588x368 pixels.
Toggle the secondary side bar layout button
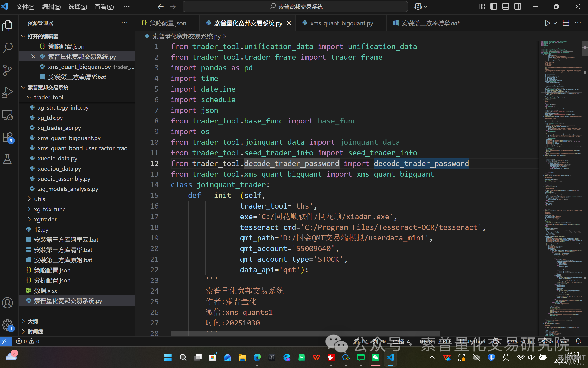[x=518, y=6]
